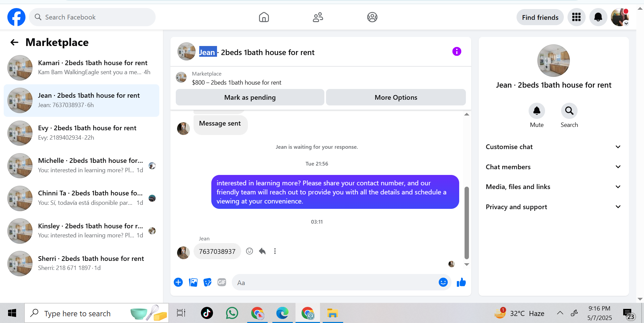Expand Privacy and support section
The height and width of the screenshot is (323, 644).
(553, 207)
